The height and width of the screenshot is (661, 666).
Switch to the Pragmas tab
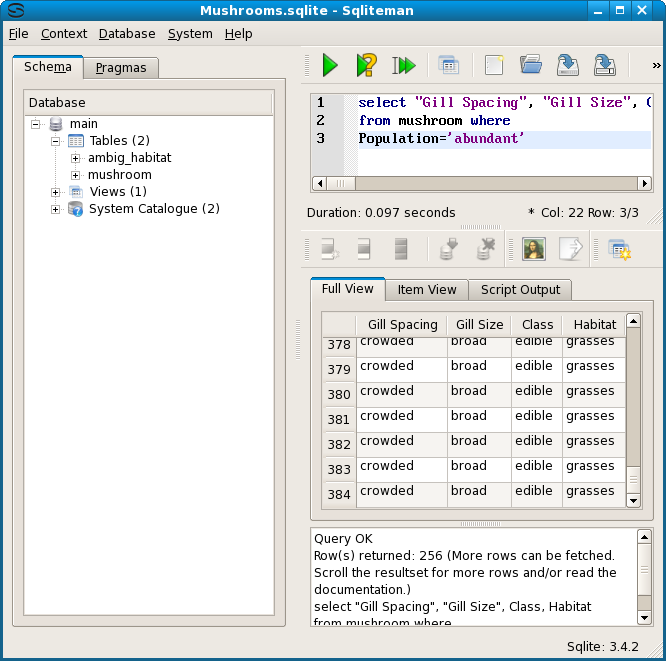(x=121, y=68)
